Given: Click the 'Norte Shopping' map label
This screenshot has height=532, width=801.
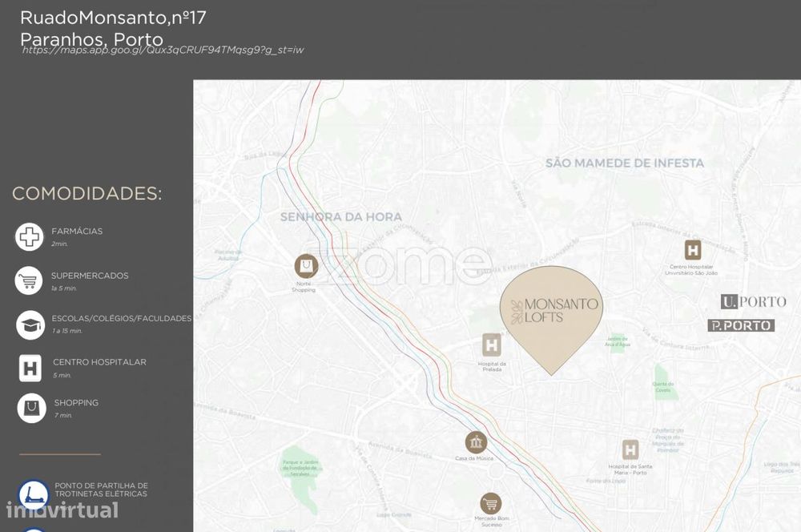Looking at the screenshot, I should [304, 287].
